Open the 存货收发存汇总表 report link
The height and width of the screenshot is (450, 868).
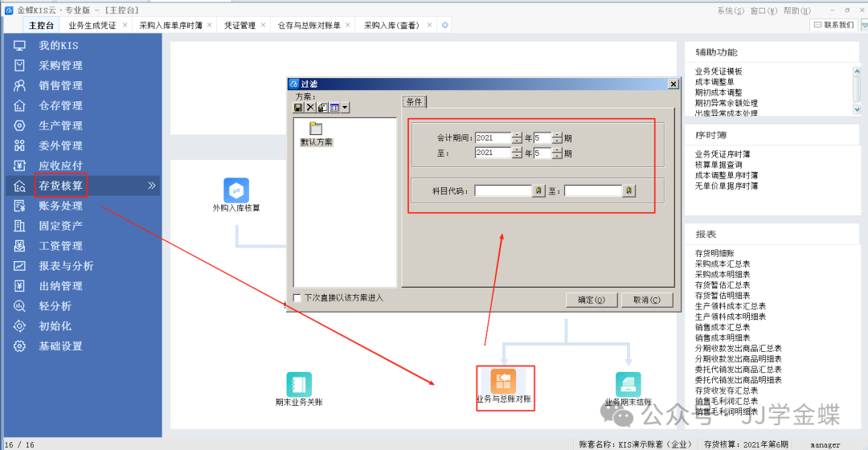(x=727, y=391)
